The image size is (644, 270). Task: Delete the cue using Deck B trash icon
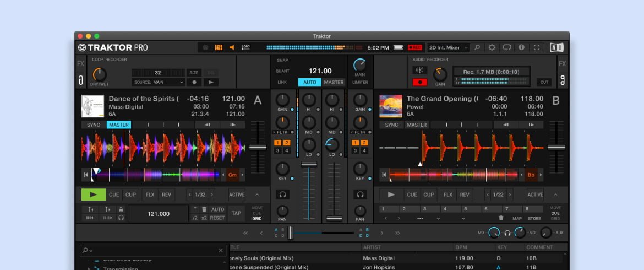[x=500, y=218]
